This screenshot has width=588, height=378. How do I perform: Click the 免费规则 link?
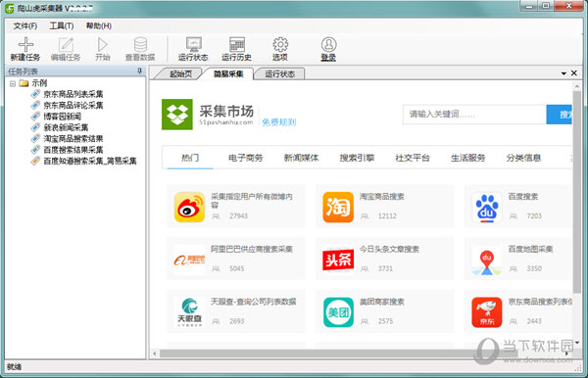coord(279,122)
